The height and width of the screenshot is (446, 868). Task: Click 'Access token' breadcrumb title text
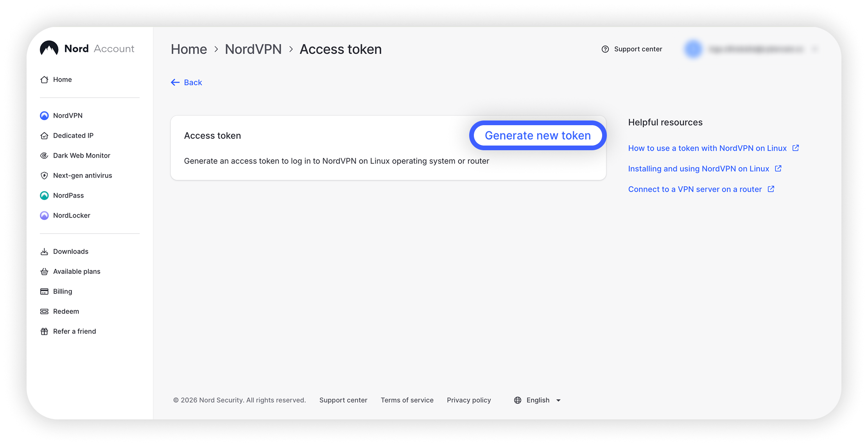point(341,49)
